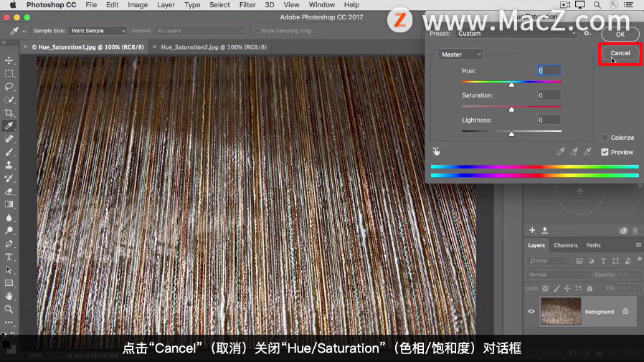Select the History Brush tool
Image resolution: width=644 pixels, height=362 pixels.
click(x=9, y=178)
